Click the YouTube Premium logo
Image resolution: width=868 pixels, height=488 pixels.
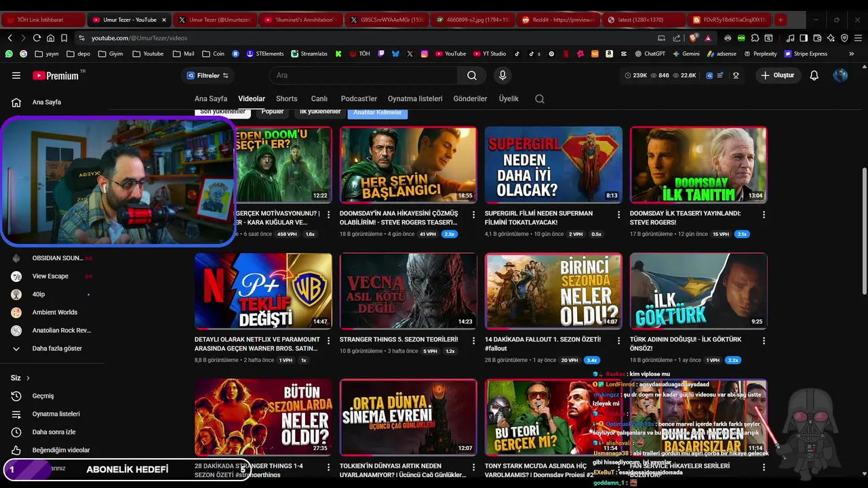(x=56, y=76)
